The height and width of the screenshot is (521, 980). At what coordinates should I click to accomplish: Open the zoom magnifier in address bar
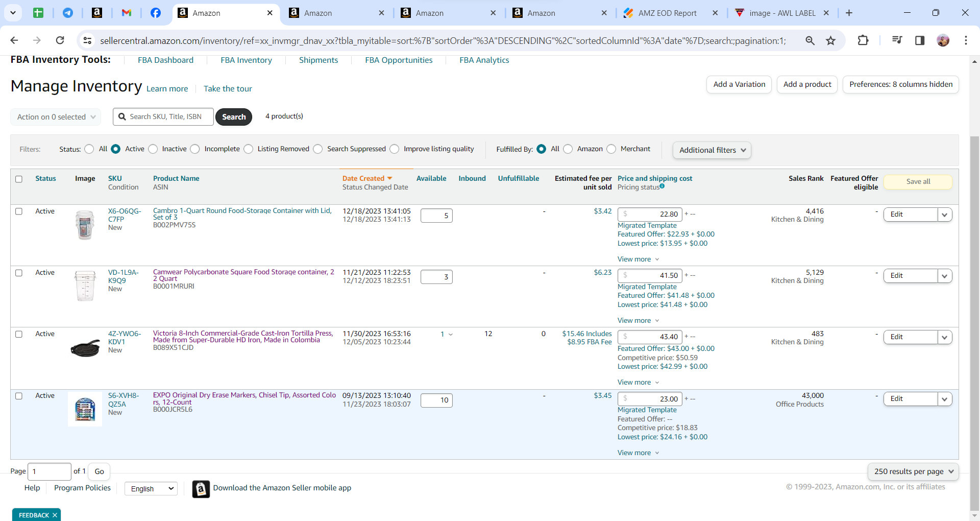(810, 40)
